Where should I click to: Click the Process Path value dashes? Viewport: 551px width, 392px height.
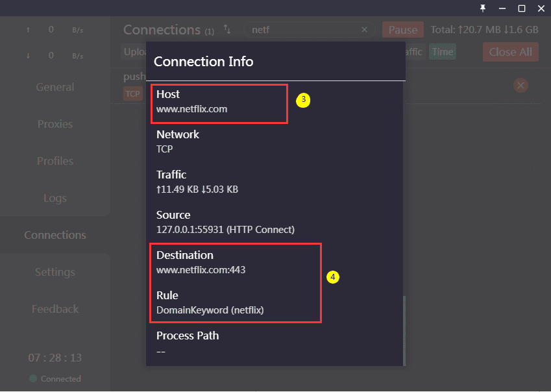161,351
